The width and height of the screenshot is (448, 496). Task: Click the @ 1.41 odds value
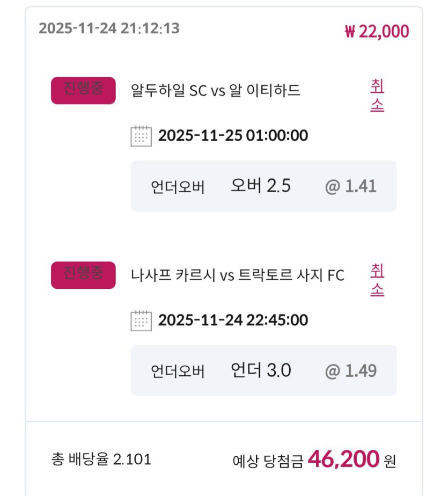(351, 186)
